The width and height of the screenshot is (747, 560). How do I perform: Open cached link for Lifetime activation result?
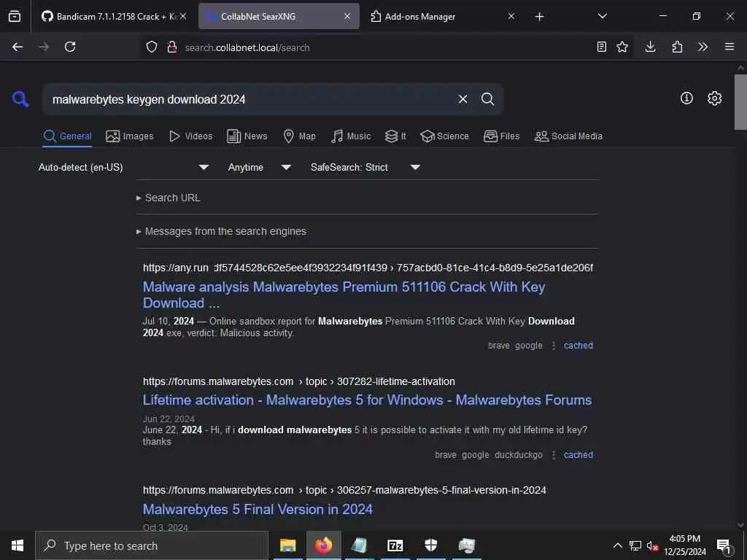tap(578, 455)
